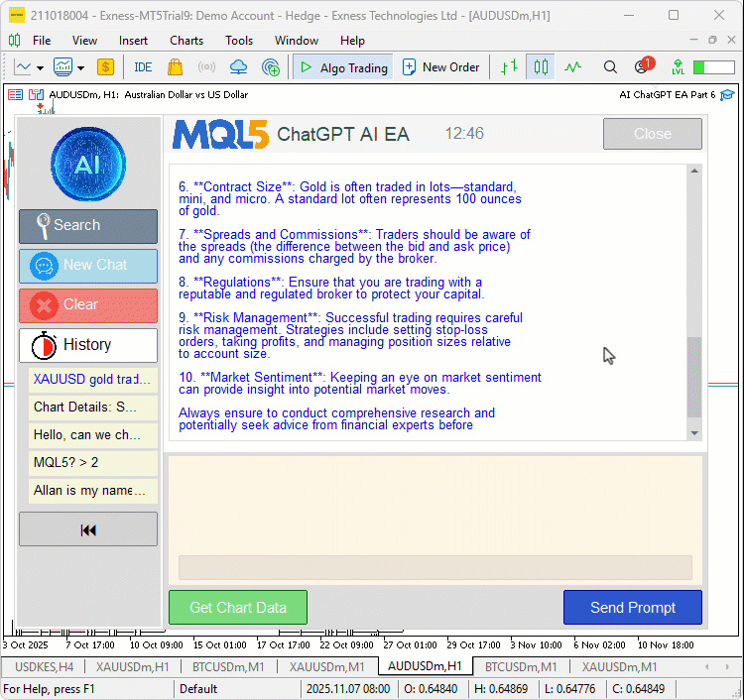The width and height of the screenshot is (744, 700).
Task: Open the notifications icon with badge
Action: (x=644, y=65)
